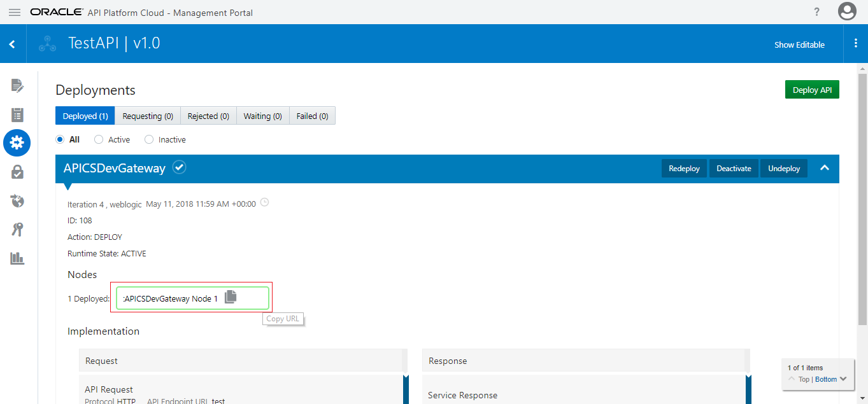Click the Undeploy button

784,169
